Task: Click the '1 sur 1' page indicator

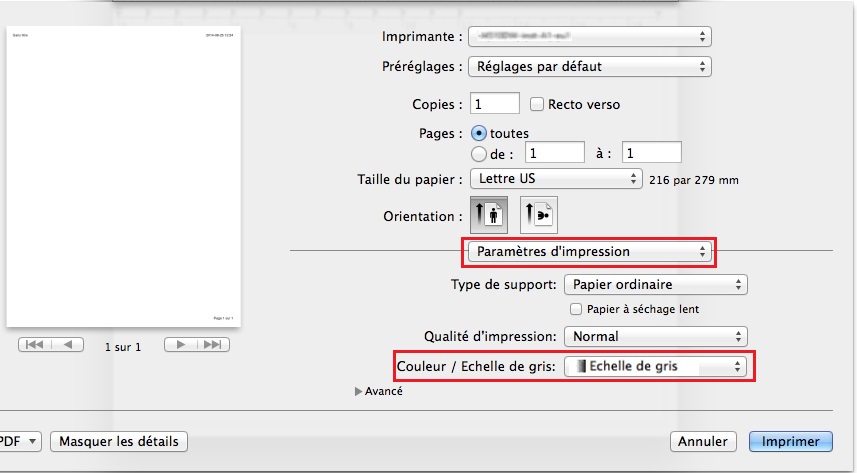Action: (x=123, y=347)
